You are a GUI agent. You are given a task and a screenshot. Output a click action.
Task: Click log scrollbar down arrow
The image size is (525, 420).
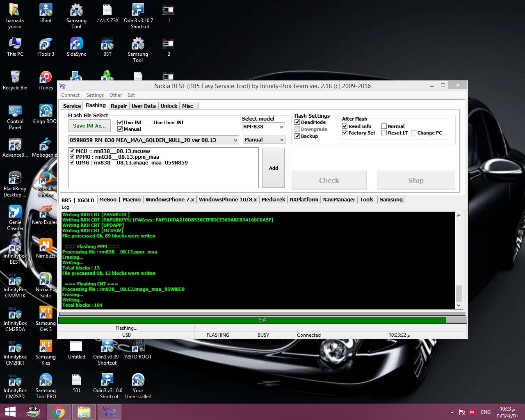pyautogui.click(x=459, y=306)
